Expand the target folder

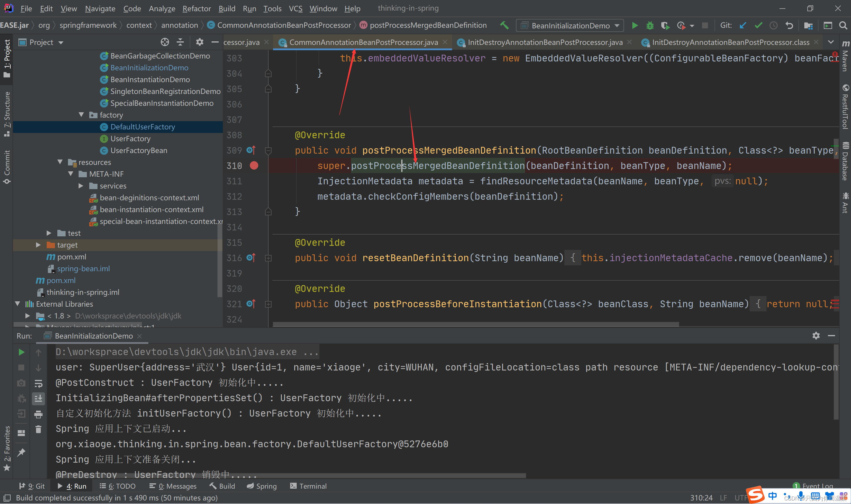38,245
